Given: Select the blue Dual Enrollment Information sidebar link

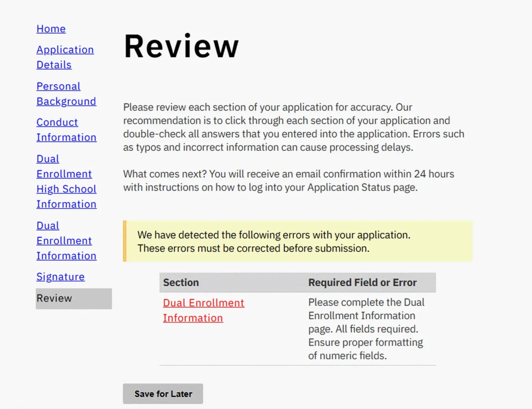Looking at the screenshot, I should [66, 240].
